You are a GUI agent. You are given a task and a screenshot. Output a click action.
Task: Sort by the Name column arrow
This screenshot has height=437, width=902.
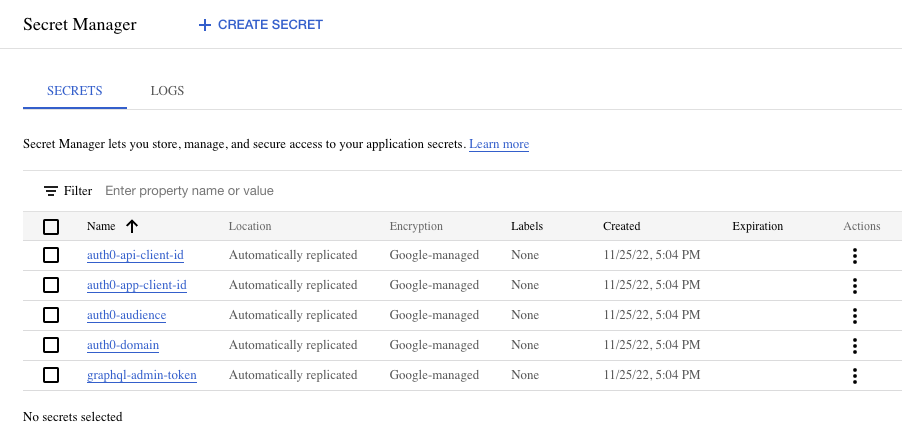pos(132,227)
